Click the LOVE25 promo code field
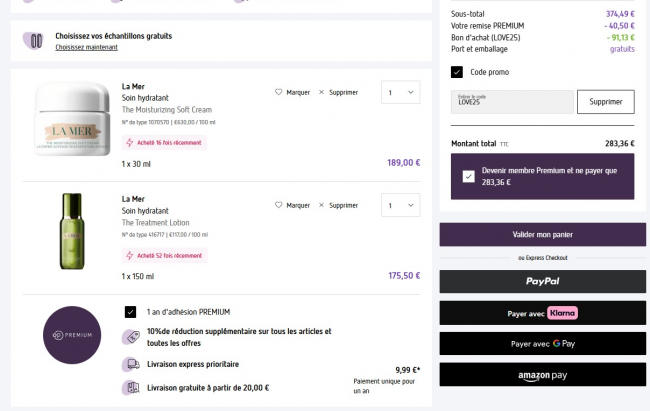This screenshot has height=411, width=650. (x=511, y=101)
